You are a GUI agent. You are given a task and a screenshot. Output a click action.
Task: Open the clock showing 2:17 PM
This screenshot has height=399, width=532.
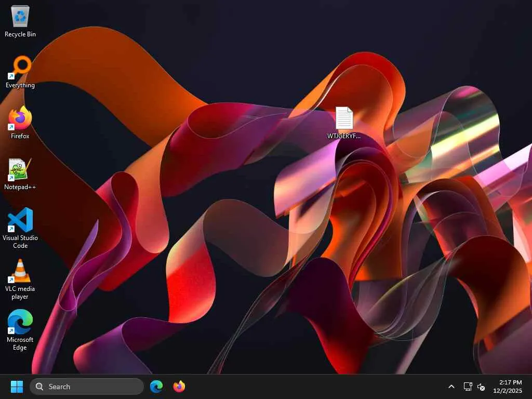point(508,387)
